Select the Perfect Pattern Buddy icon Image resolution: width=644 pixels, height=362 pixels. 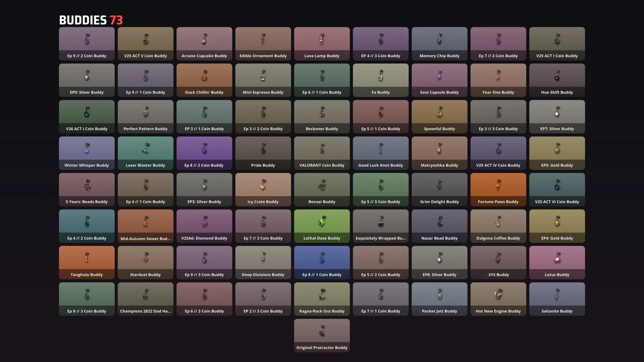(x=146, y=112)
